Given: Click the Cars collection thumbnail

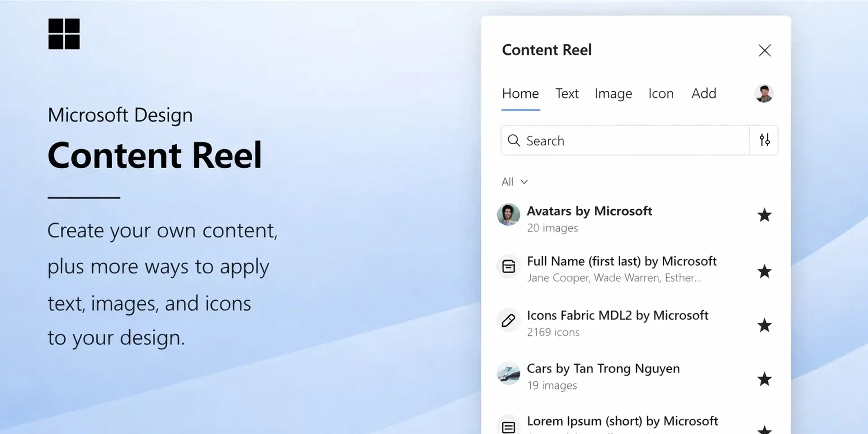Looking at the screenshot, I should [x=509, y=373].
